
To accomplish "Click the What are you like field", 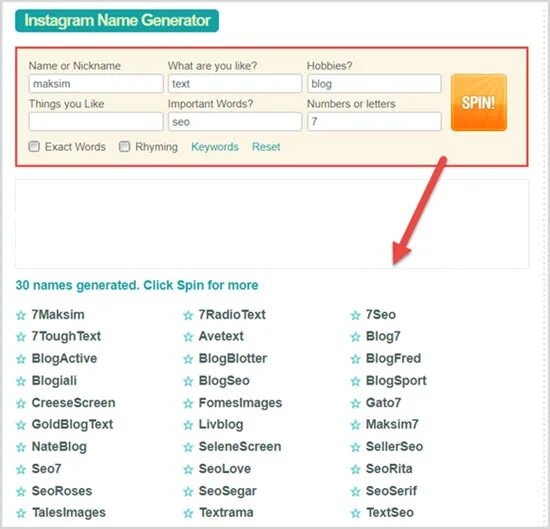I will (235, 83).
